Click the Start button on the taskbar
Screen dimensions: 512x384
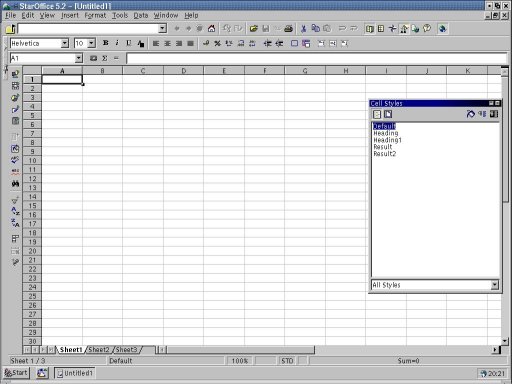[16, 373]
